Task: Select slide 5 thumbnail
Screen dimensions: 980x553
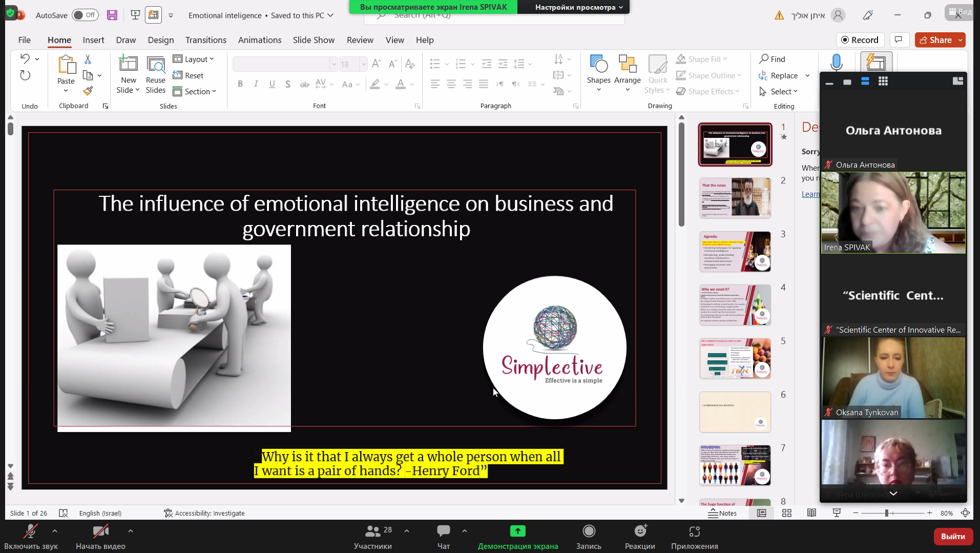Action: [x=735, y=358]
